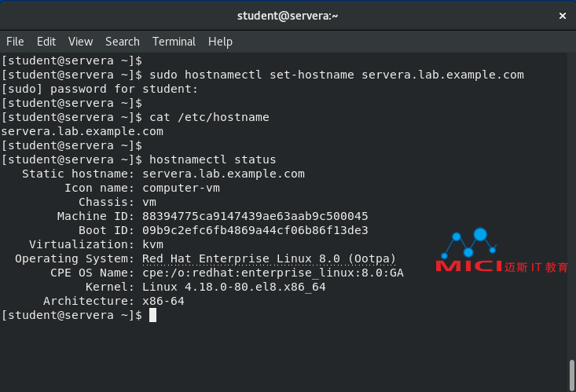Click the 'Red Hat Enterprise Linux 8.0 (Ootpa)' text
The width and height of the screenshot is (576, 392).
tap(270, 258)
